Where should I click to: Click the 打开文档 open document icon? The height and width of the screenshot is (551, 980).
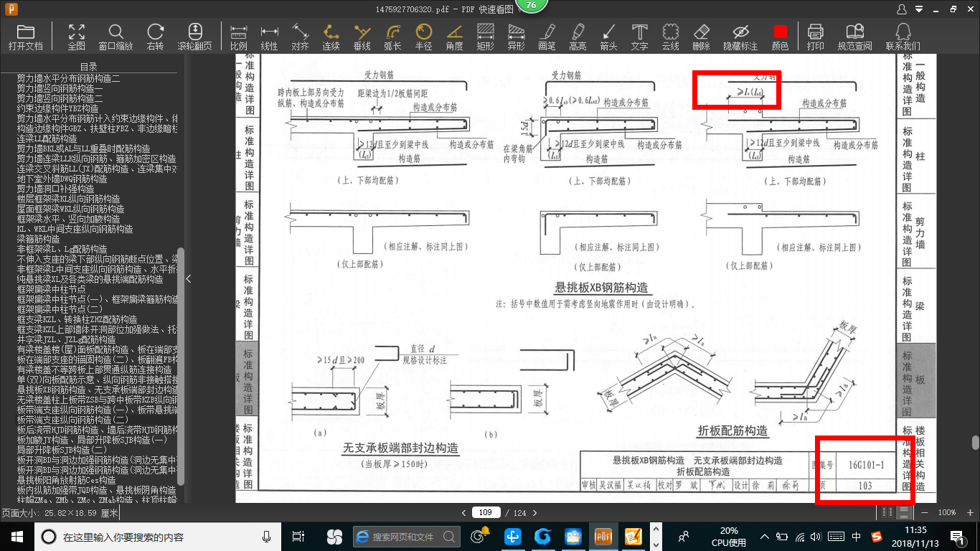point(26,37)
